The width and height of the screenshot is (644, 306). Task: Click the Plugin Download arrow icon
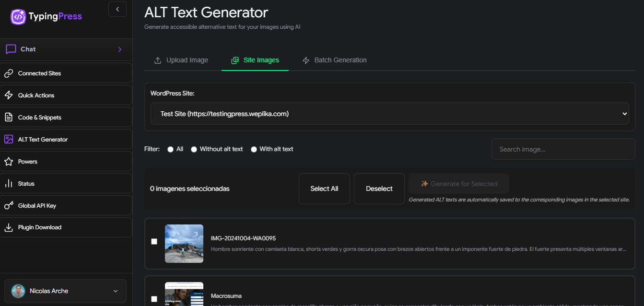pyautogui.click(x=9, y=227)
